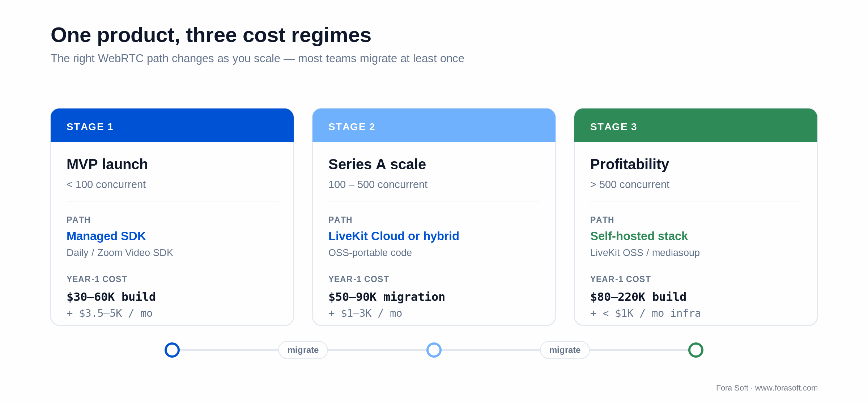
Task: Click the > 500 concurrent text
Action: 630,184
